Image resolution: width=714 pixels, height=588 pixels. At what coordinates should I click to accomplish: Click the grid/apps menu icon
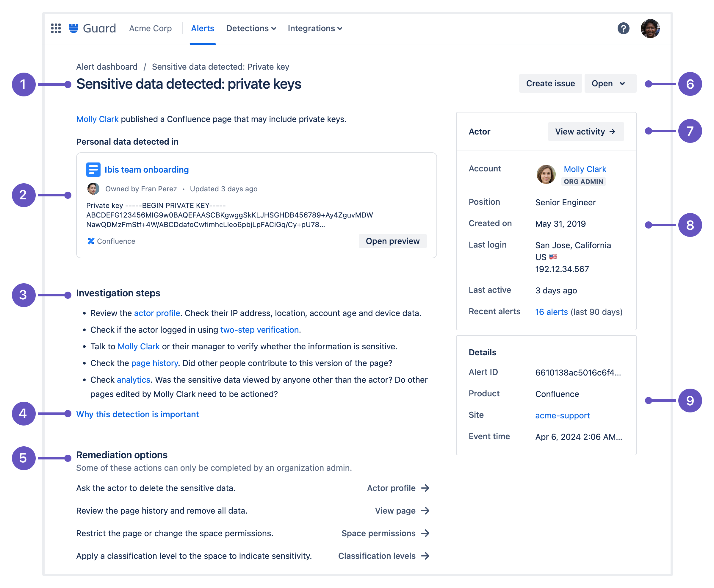pyautogui.click(x=57, y=28)
